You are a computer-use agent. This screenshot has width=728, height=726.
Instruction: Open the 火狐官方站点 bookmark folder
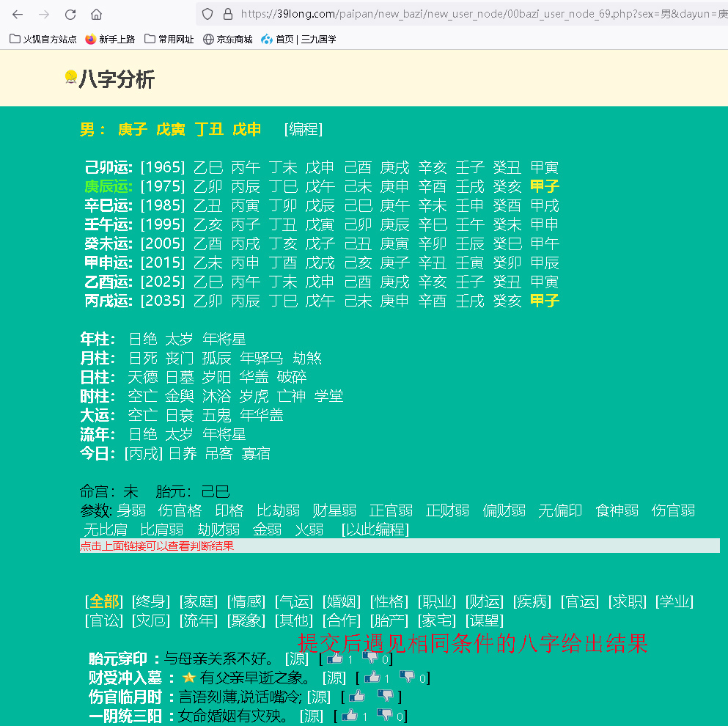coord(43,39)
